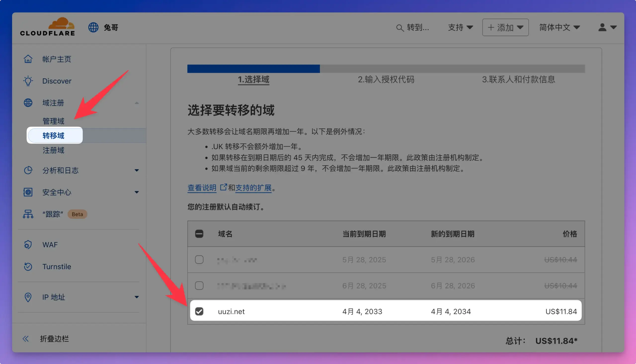Select step 3.联系人和付款信息
This screenshot has height=364, width=636.
click(x=518, y=80)
